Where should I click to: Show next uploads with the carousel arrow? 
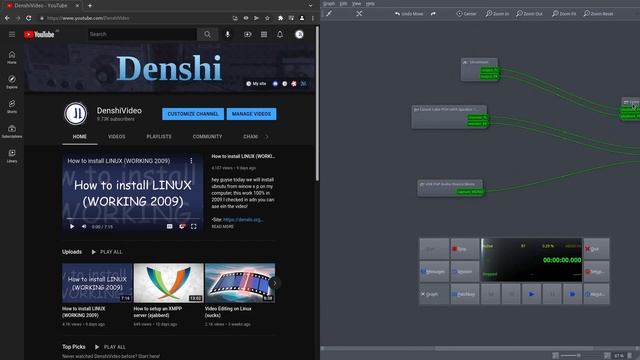click(275, 283)
